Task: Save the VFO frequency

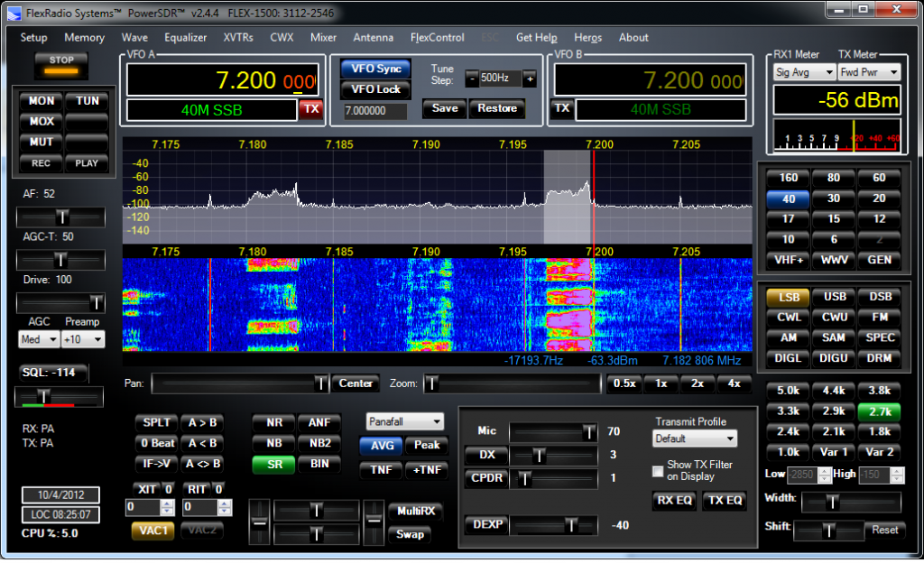Action: tap(445, 108)
